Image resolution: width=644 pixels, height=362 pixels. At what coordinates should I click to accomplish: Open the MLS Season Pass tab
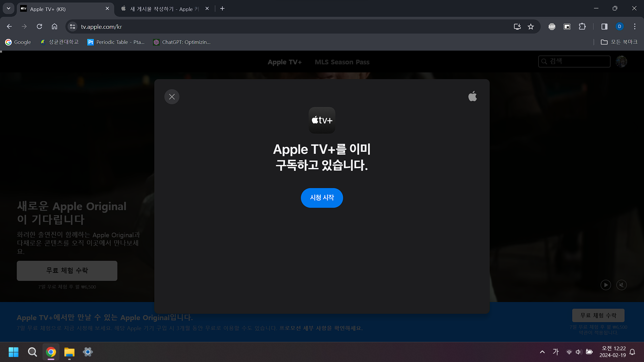[342, 62]
